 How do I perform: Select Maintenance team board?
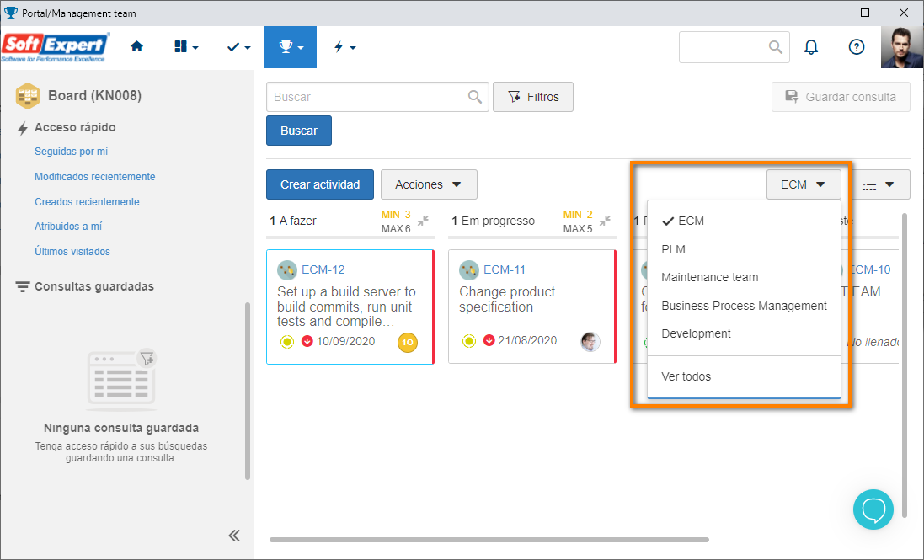[x=744, y=277]
